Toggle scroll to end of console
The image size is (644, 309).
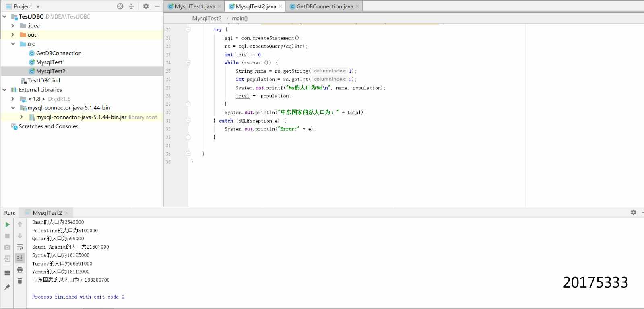click(x=20, y=258)
